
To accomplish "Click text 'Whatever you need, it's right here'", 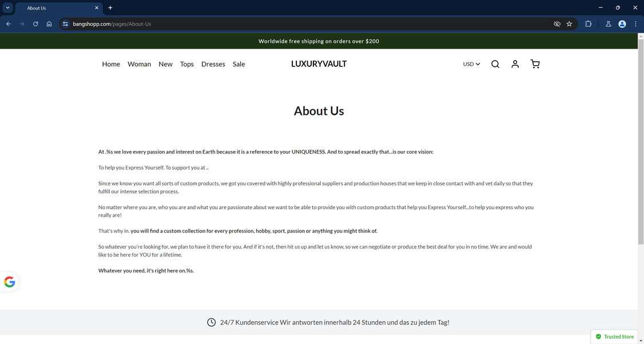I will coord(146,270).
